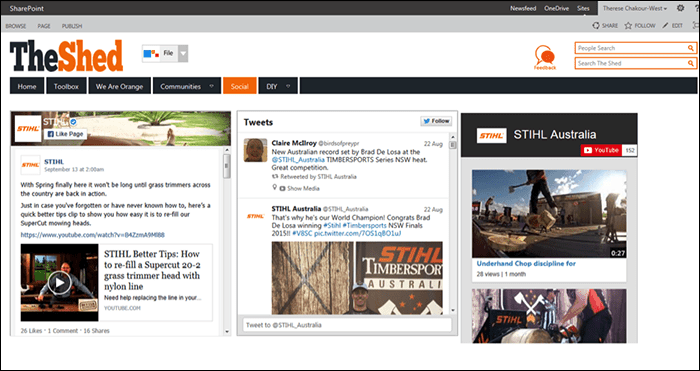Image resolution: width=700 pixels, height=371 pixels.
Task: Click in the People Search field
Action: 631,48
